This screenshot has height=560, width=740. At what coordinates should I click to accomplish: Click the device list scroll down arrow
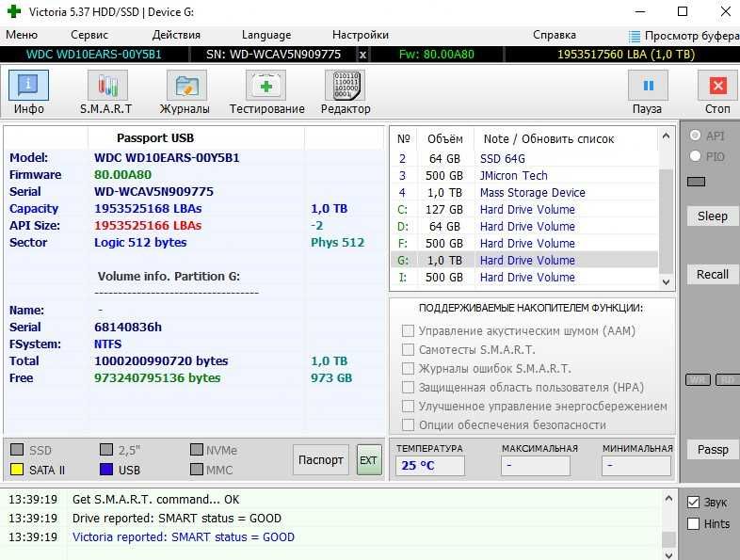point(666,282)
